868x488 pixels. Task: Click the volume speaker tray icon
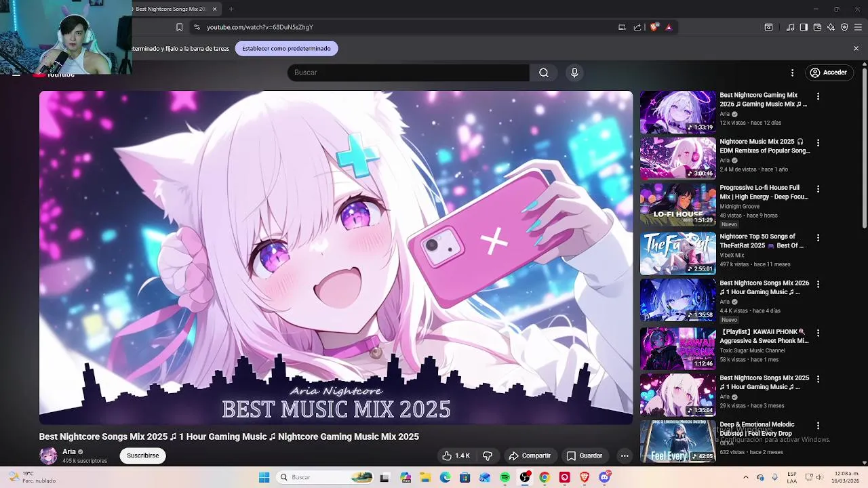(819, 477)
